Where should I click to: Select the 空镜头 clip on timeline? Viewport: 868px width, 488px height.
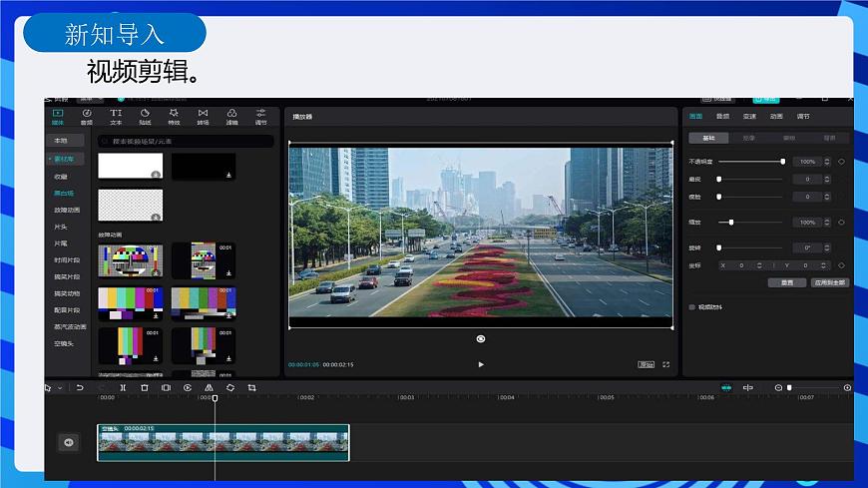(223, 442)
